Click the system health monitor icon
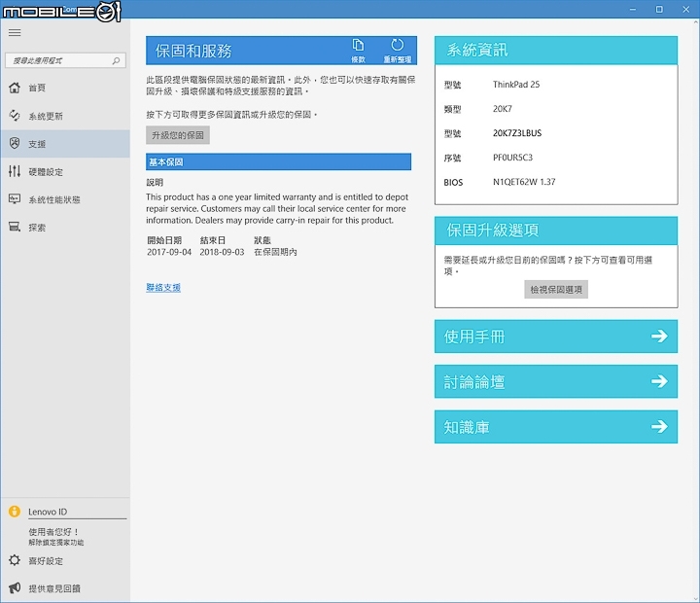 pos(15,198)
